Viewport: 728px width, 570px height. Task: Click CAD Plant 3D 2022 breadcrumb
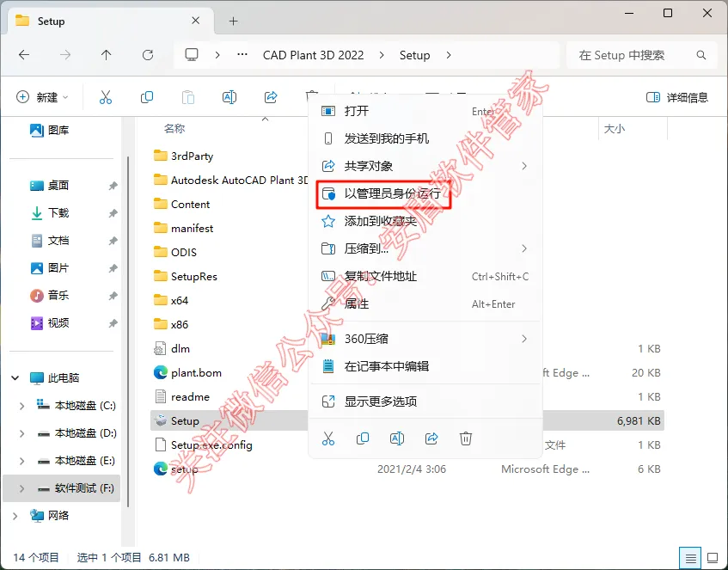coord(314,55)
